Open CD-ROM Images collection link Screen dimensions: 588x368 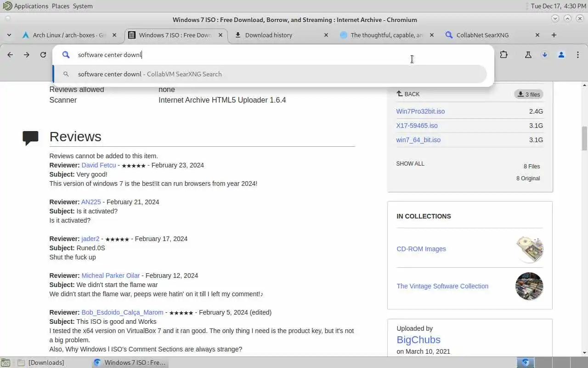[421, 249]
